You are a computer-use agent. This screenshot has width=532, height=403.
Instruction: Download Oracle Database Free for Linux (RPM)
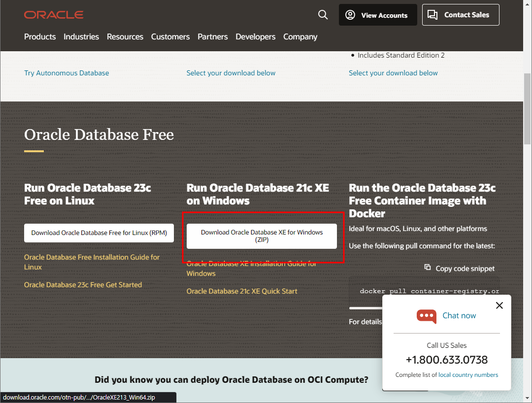pyautogui.click(x=99, y=233)
